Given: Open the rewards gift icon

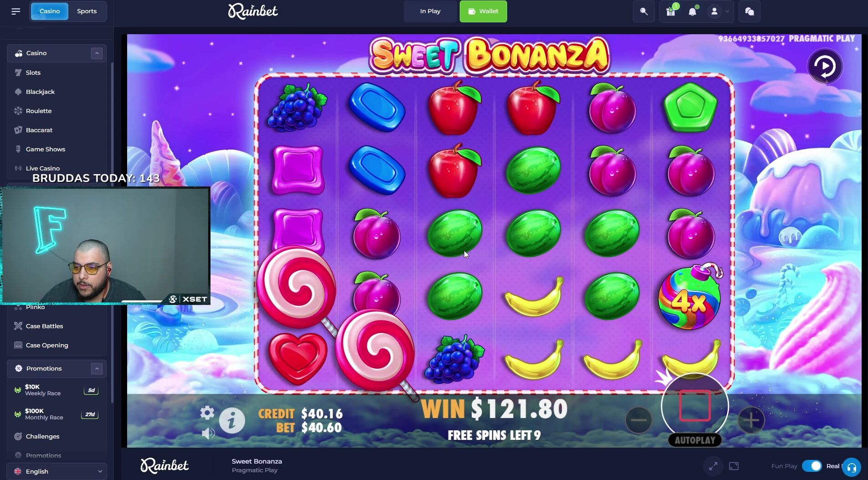Looking at the screenshot, I should (x=671, y=11).
